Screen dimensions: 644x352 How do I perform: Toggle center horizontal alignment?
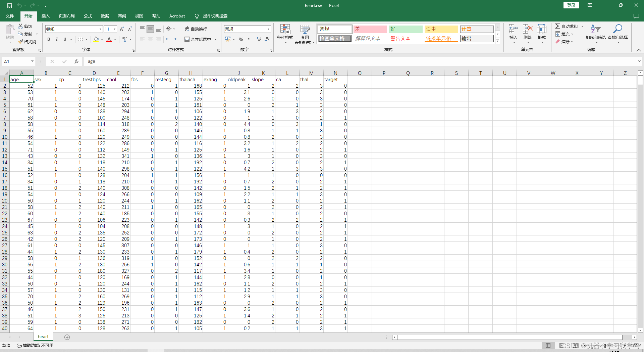pos(150,39)
